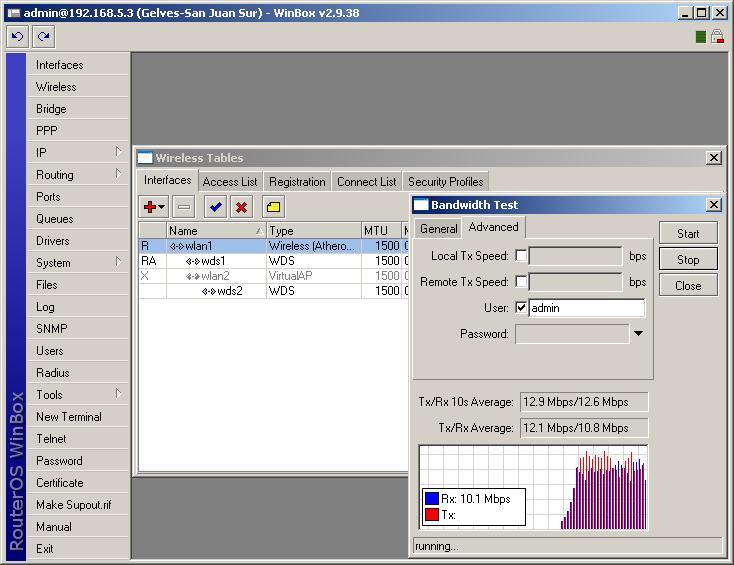Open the Connect List tab
Screen dimensions: 734x565
coord(367,182)
